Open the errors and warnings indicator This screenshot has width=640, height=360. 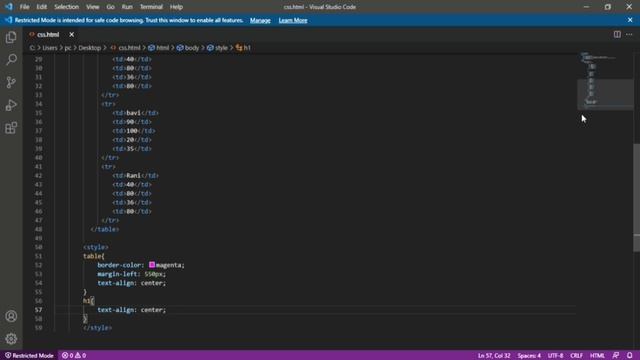coord(74,356)
